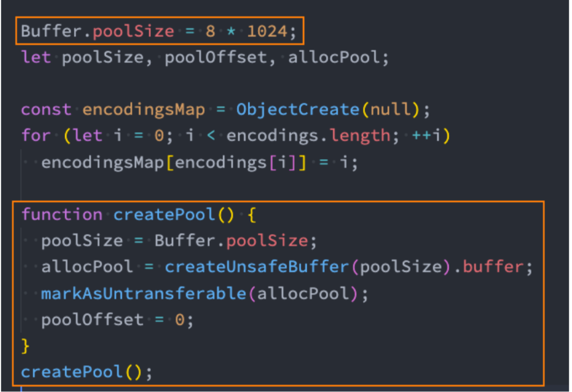Image resolution: width=572 pixels, height=392 pixels.
Task: Click 'null' inside the ObjectCreate parentheses
Action: pos(391,110)
